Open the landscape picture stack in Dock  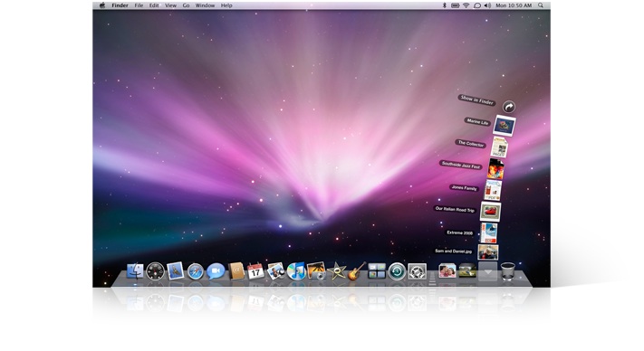(x=467, y=271)
